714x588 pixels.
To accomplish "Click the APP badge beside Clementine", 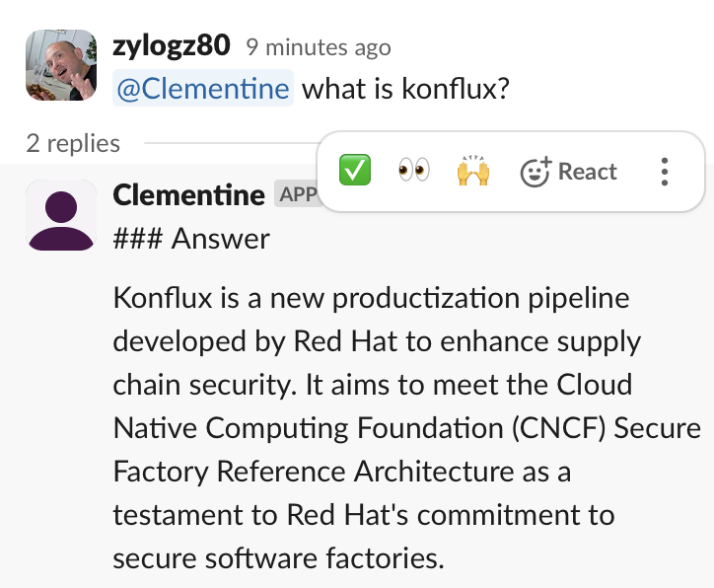I will [297, 194].
